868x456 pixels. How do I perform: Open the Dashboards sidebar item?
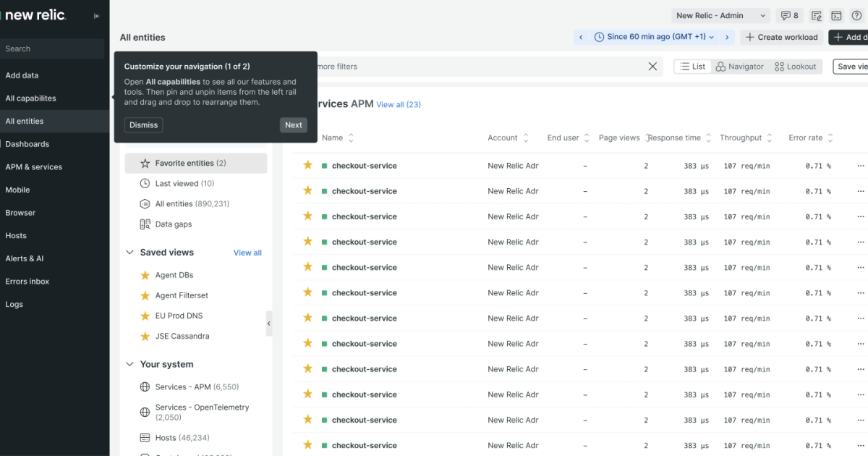(28, 144)
